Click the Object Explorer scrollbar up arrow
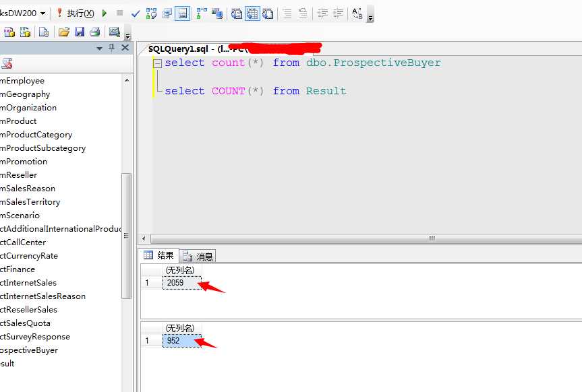The image size is (582, 392). [127, 80]
